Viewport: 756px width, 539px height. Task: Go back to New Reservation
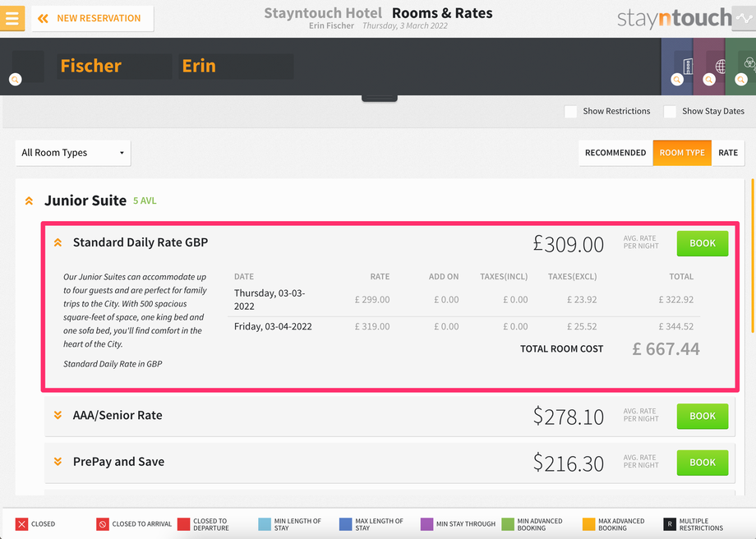pyautogui.click(x=93, y=18)
